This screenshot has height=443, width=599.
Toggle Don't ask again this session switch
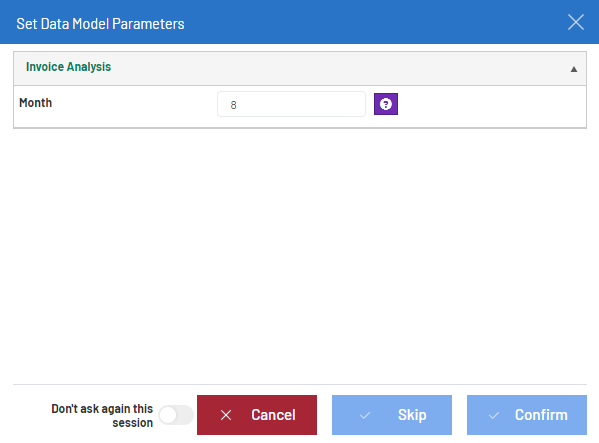(x=176, y=415)
